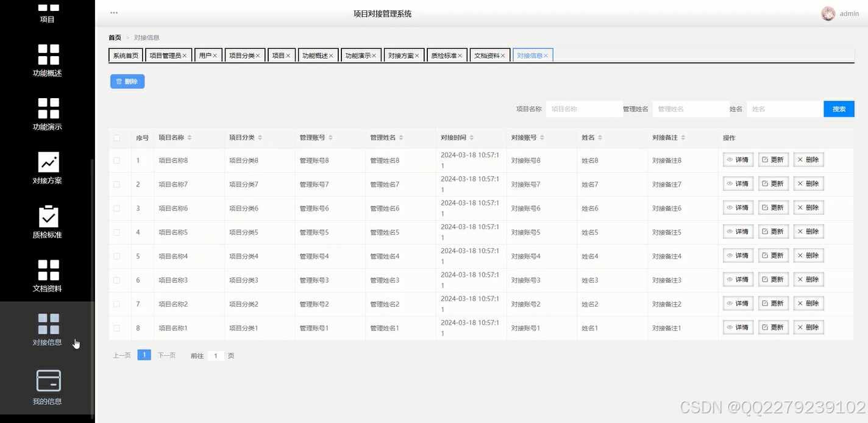Screen dimensions: 868x423
Task: Open 我的信息 from the sidebar
Action: click(47, 387)
